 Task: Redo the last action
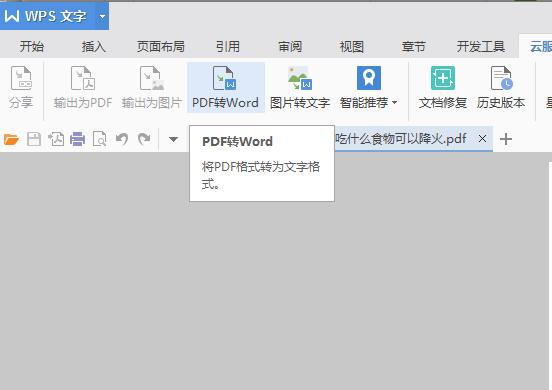click(144, 139)
